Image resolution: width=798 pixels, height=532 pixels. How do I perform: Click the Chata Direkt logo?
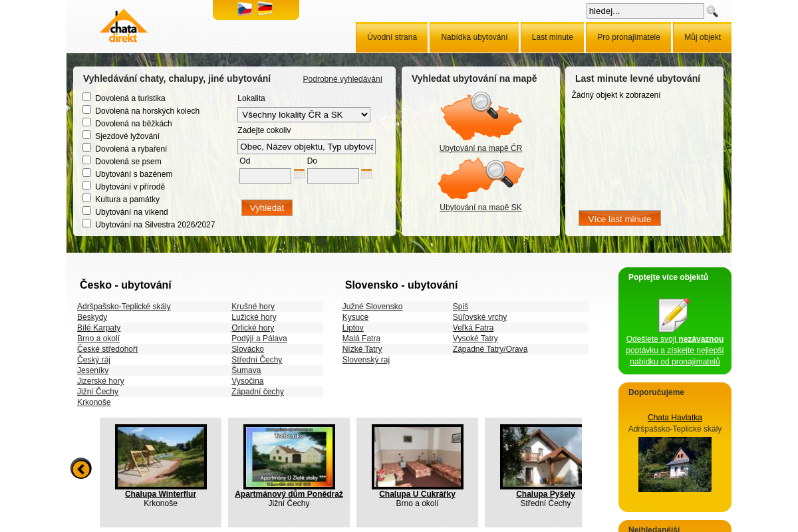click(124, 27)
